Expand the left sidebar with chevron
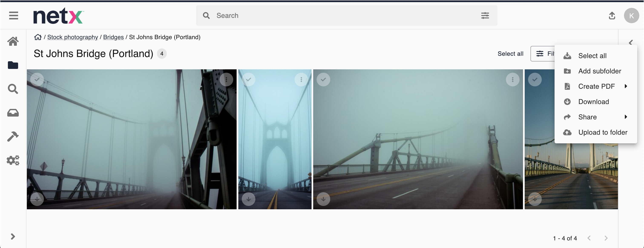The width and height of the screenshot is (644, 248). (13, 237)
